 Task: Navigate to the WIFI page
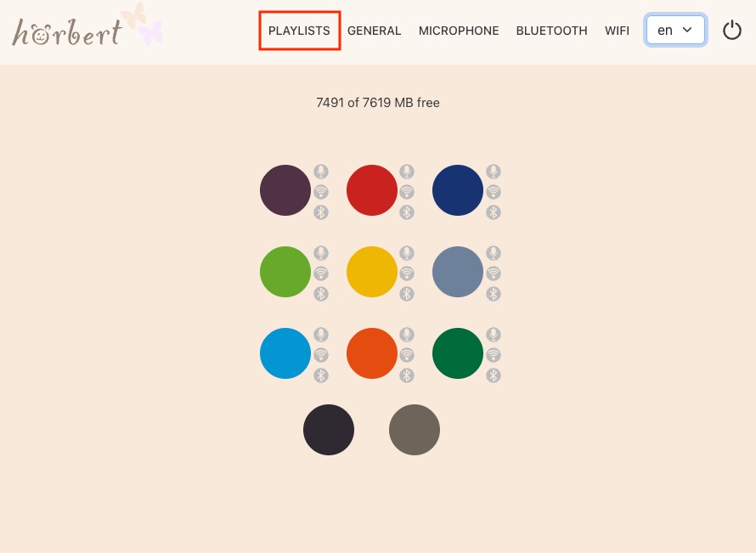click(x=617, y=31)
